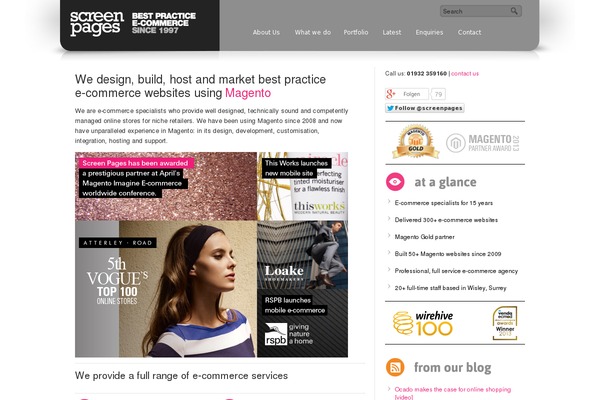The image size is (600, 400).
Task: Click into the Search field
Action: coord(475,11)
